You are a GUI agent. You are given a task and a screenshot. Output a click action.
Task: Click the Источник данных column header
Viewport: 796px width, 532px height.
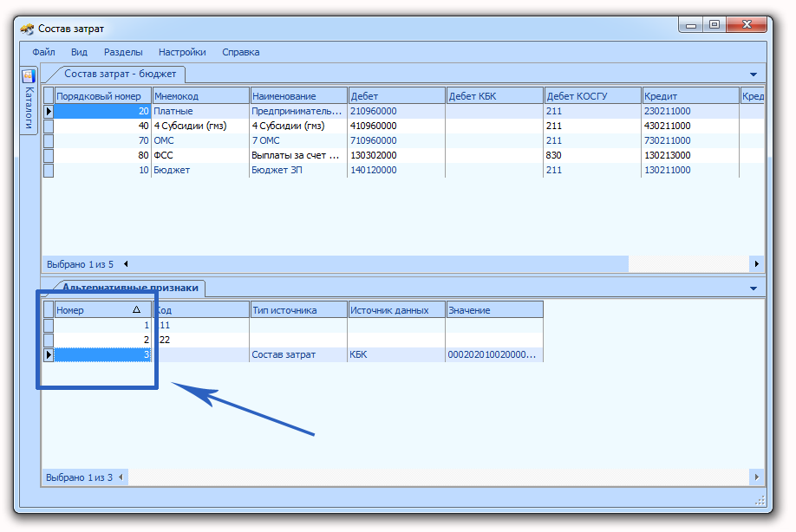[x=396, y=310]
